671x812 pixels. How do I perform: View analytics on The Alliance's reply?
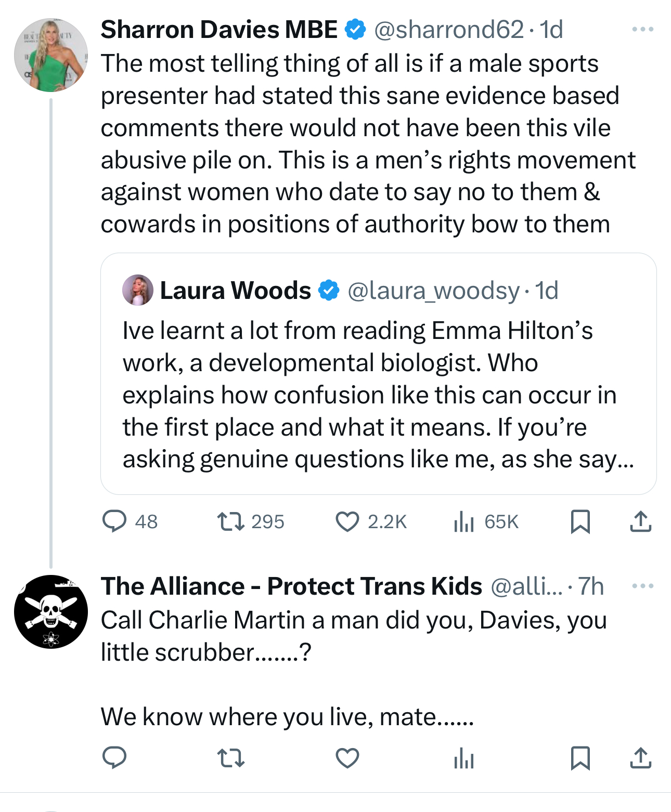[463, 758]
